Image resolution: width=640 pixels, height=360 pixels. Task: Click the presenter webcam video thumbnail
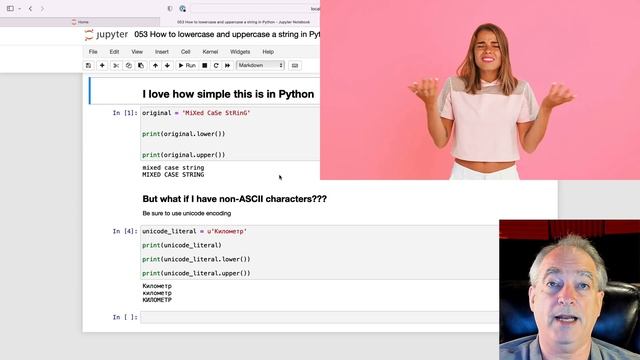tap(569, 290)
